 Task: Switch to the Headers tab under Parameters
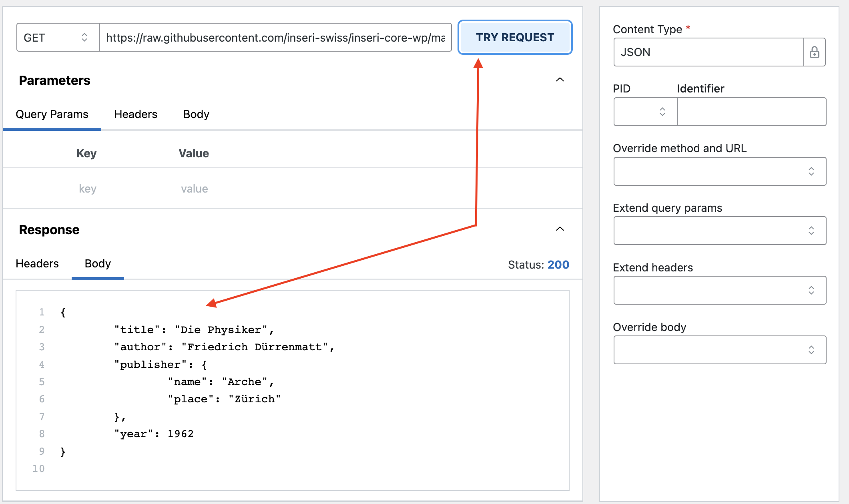click(136, 114)
